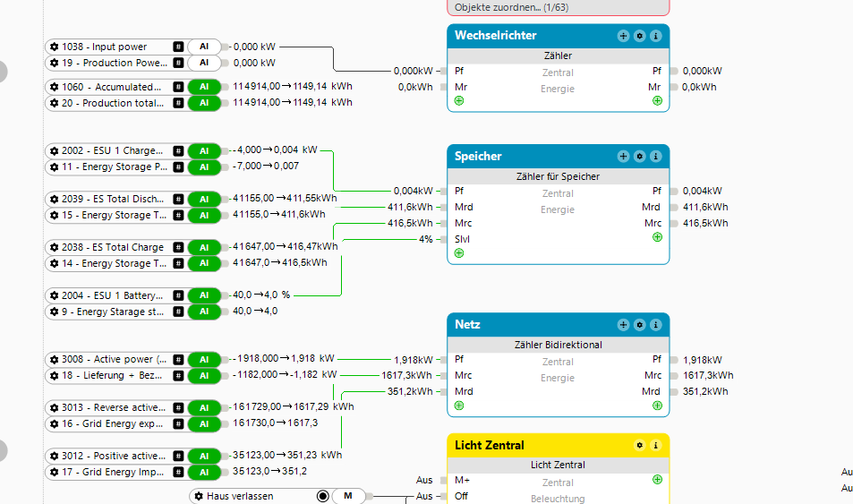853x504 pixels.
Task: Click hash icon on 2002 - ESU 1 Charge
Action: tap(178, 150)
